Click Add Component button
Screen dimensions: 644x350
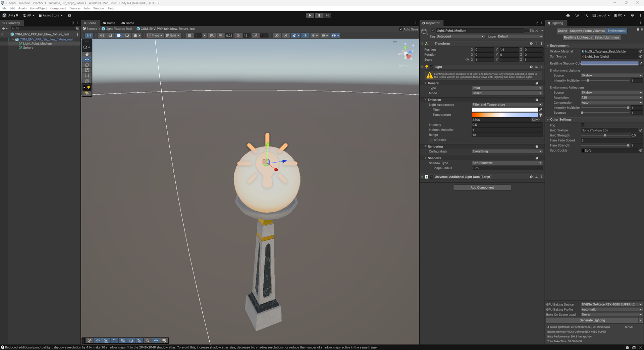(482, 188)
